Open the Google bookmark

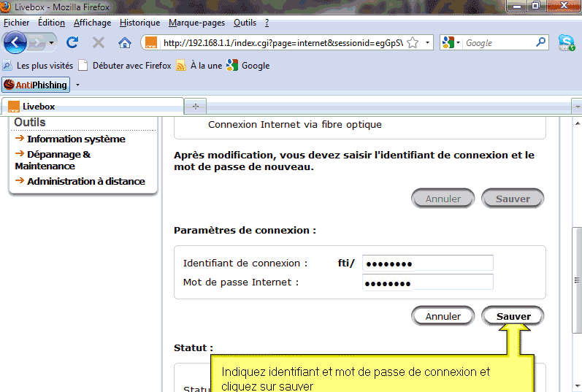click(248, 66)
